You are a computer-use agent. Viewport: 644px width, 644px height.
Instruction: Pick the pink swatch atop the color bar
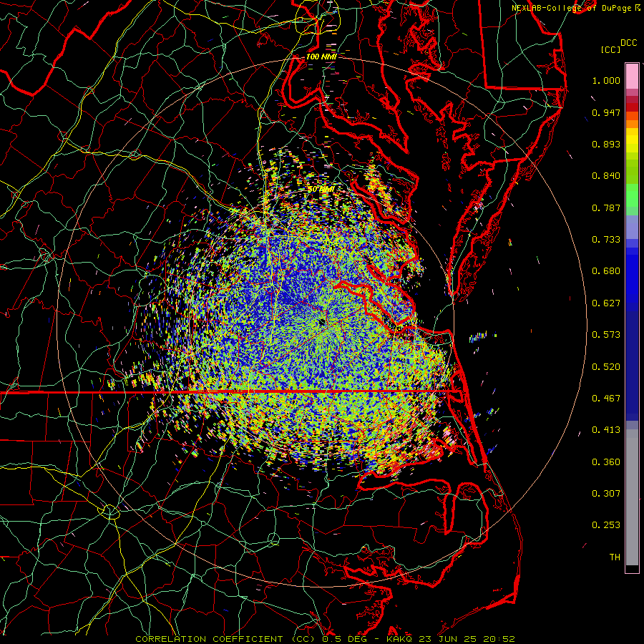(632, 76)
